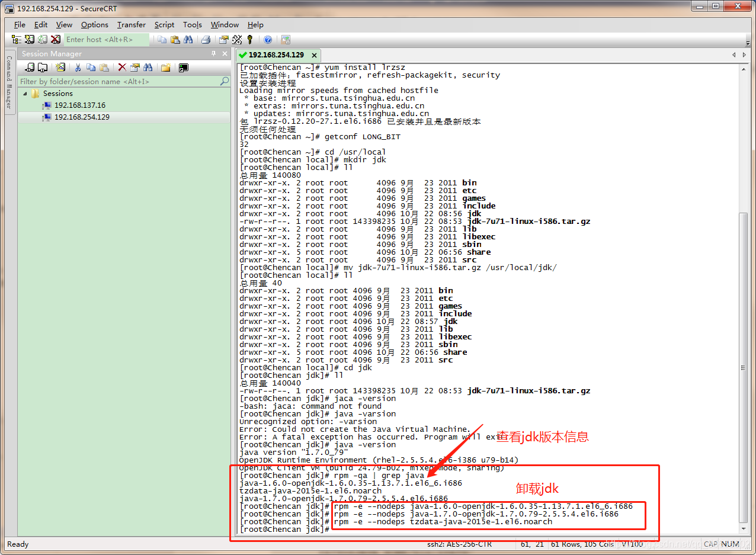Open Session Options from main toolbar
This screenshot has height=555, width=756.
[x=224, y=40]
